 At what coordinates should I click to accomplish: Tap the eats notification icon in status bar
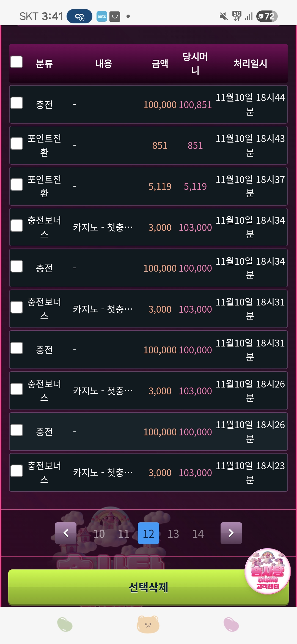[x=102, y=17]
